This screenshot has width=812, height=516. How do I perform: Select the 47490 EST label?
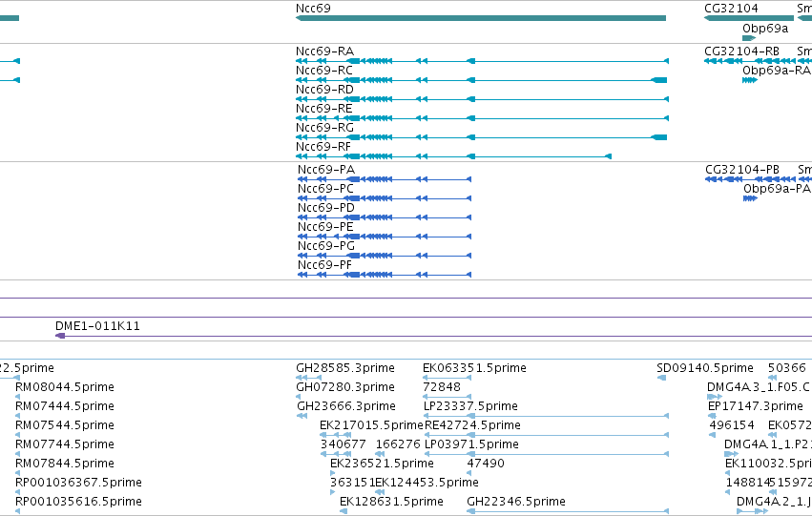(x=486, y=464)
